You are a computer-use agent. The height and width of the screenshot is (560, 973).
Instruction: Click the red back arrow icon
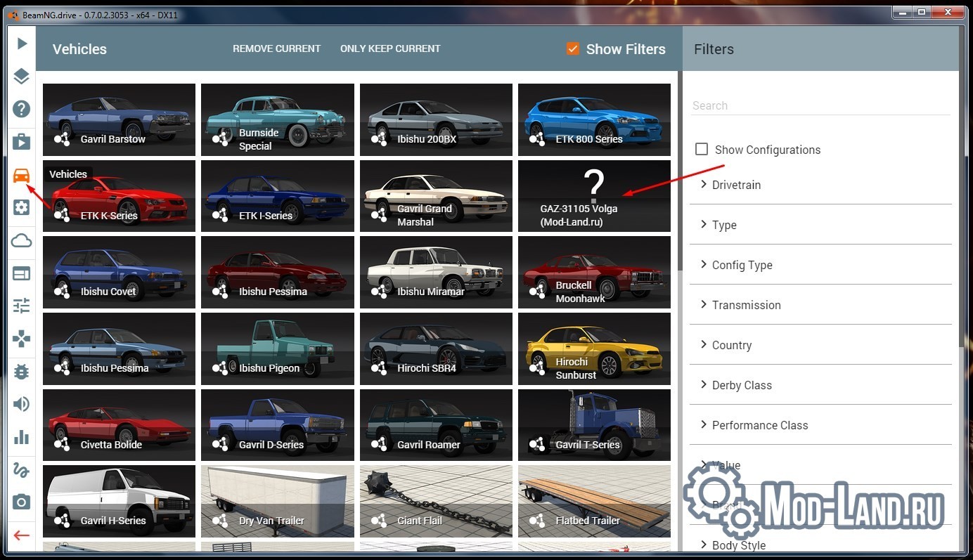[x=22, y=535]
